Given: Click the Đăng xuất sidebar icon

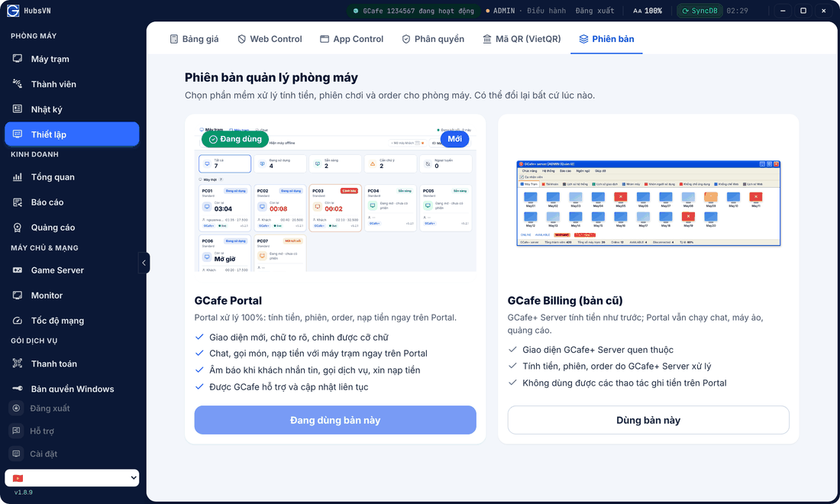Looking at the screenshot, I should (x=17, y=408).
